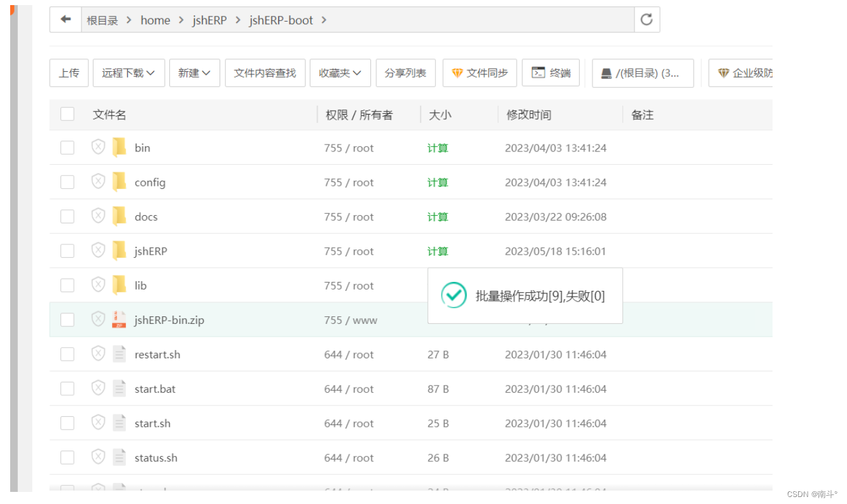Click shield icon next to bin folder

tap(98, 148)
